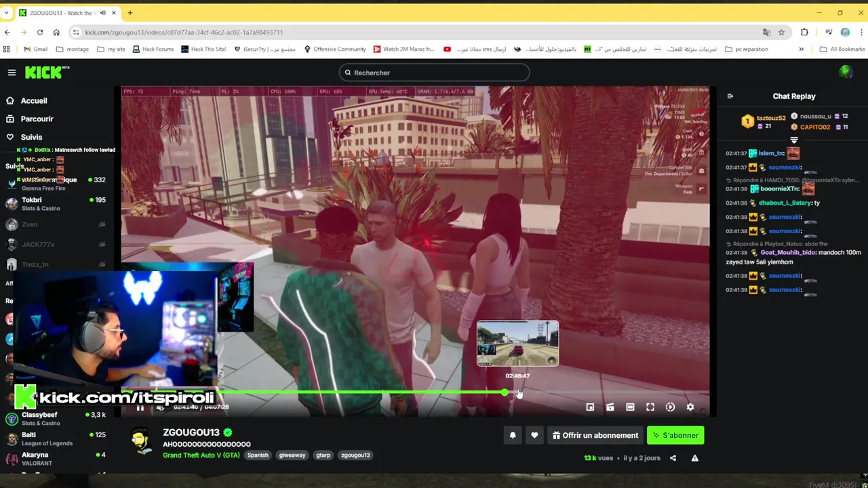Viewport: 868px width, 488px height.
Task: Click the ZGOUGOU13 channel avatar
Action: click(x=142, y=441)
